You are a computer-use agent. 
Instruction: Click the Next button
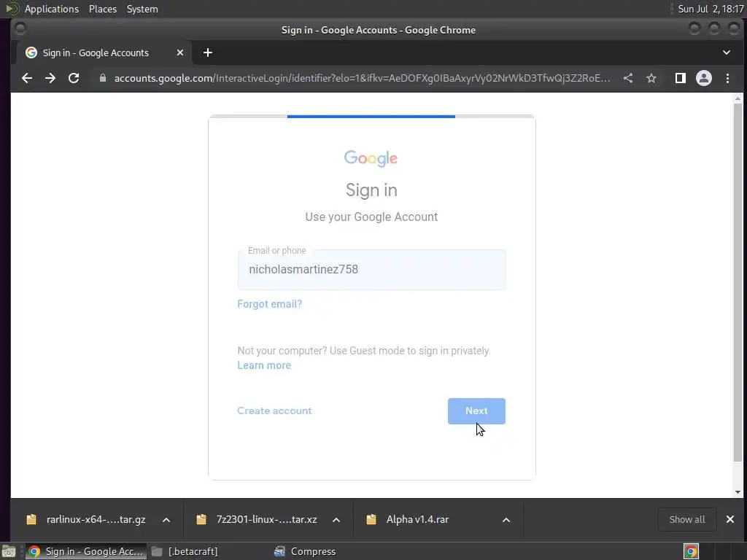click(476, 411)
